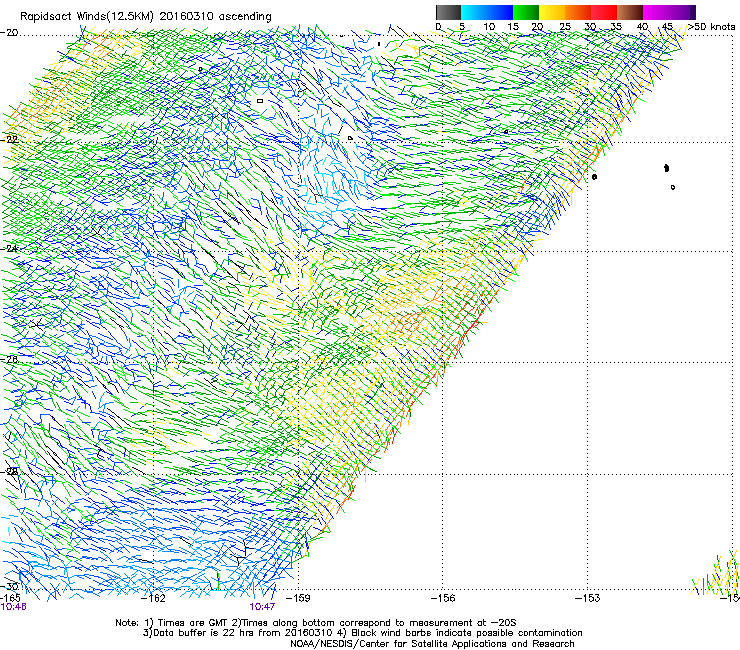The image size is (740, 650).
Task: Click the -30 latitude label
Action: (x=9, y=586)
